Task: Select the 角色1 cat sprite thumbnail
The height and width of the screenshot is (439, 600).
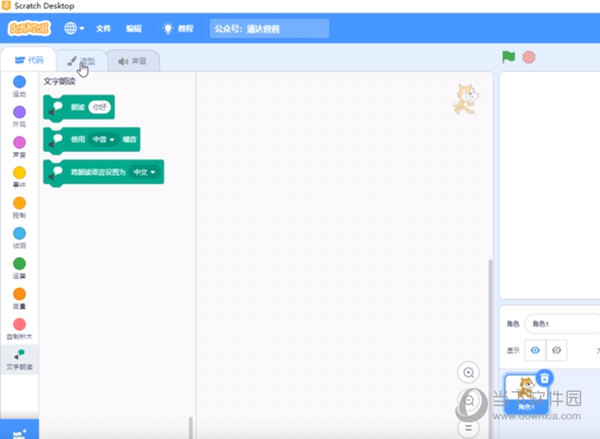Action: [x=526, y=394]
